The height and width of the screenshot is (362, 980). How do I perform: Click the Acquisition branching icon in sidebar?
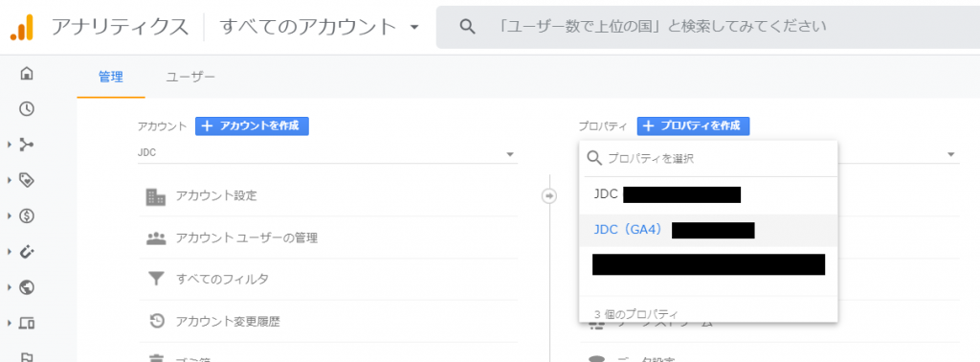click(26, 145)
